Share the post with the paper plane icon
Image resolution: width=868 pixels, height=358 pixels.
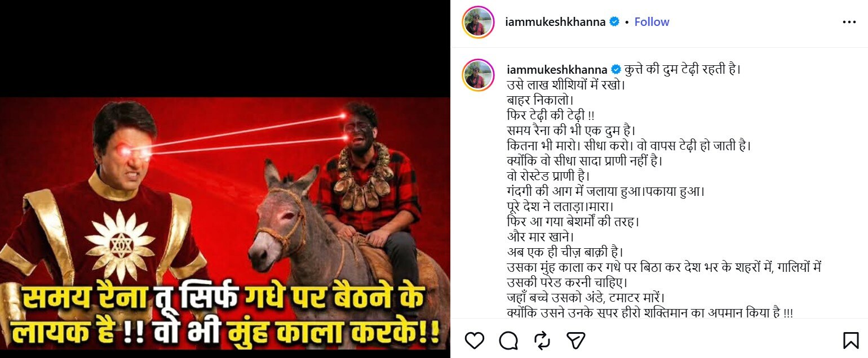pyautogui.click(x=575, y=340)
